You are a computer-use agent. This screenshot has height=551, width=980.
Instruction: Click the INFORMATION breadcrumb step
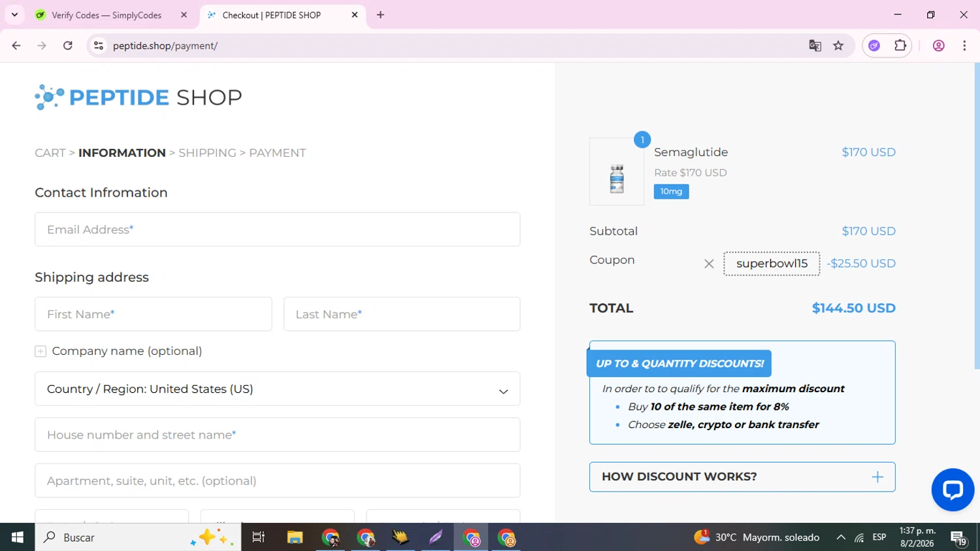(x=122, y=153)
